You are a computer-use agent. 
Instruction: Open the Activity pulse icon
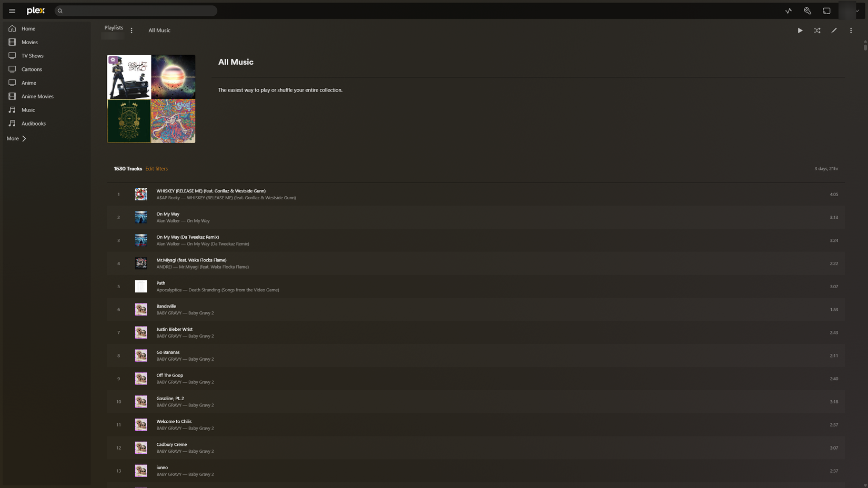coord(789,11)
